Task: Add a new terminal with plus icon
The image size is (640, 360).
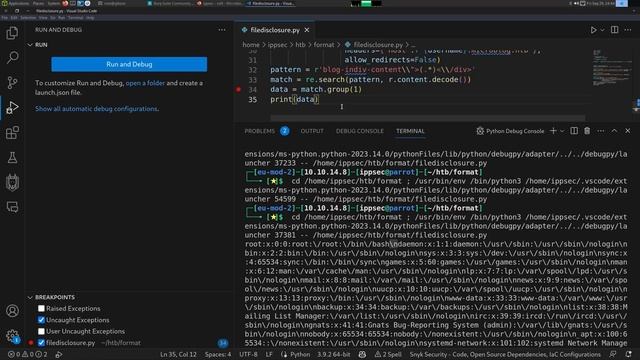Action: point(553,131)
